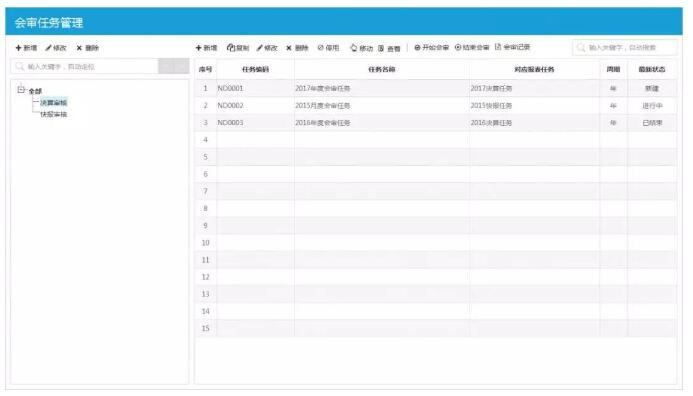The image size is (693, 396).
Task: Select 快报审核 tree item
Action: pyautogui.click(x=53, y=114)
